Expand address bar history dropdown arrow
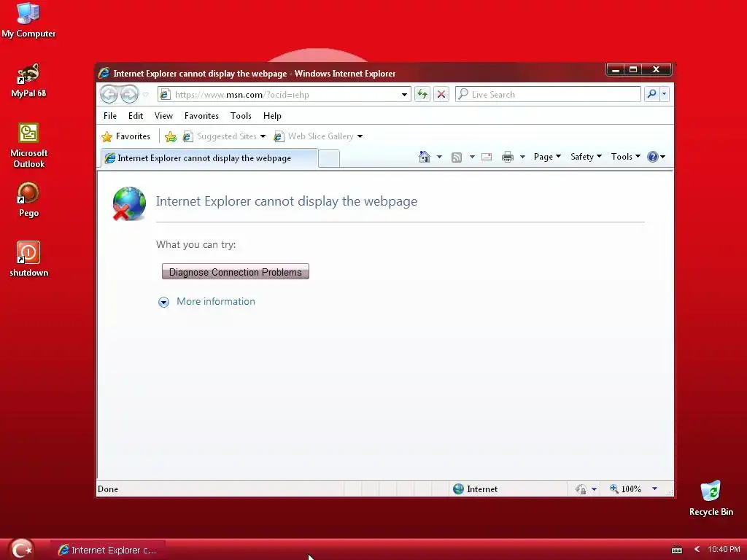The image size is (747, 560). pyautogui.click(x=404, y=94)
